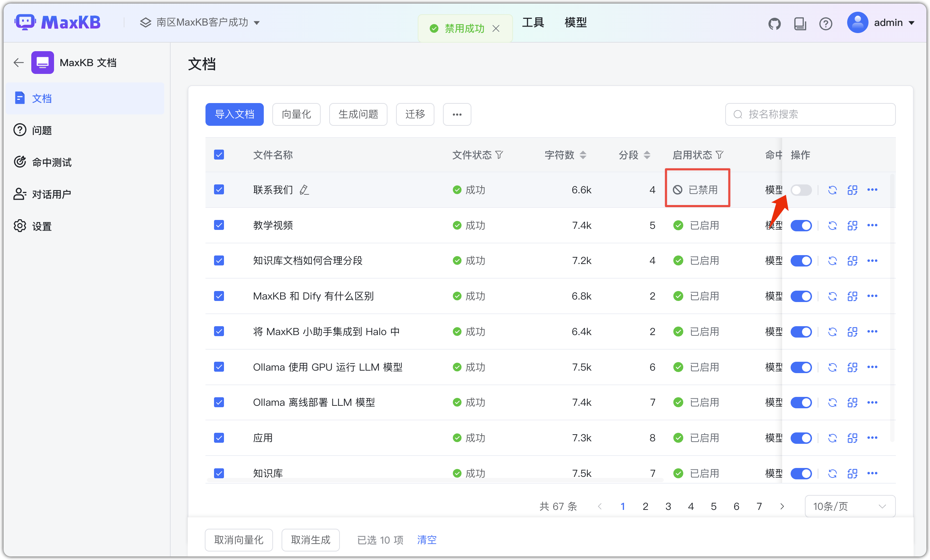Image resolution: width=930 pixels, height=560 pixels.
Task: Click the 按名称搜索 search field
Action: click(810, 114)
